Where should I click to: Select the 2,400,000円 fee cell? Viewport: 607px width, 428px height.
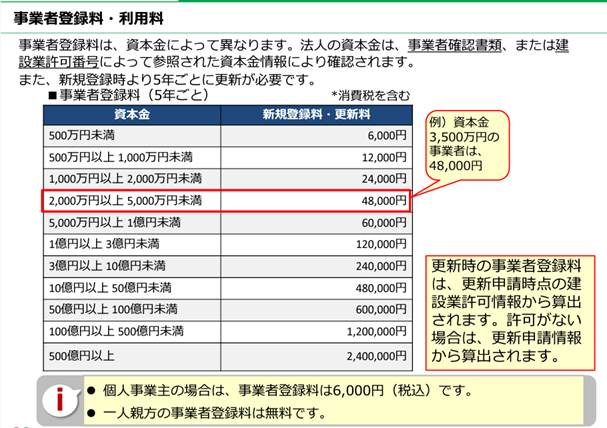click(x=316, y=356)
